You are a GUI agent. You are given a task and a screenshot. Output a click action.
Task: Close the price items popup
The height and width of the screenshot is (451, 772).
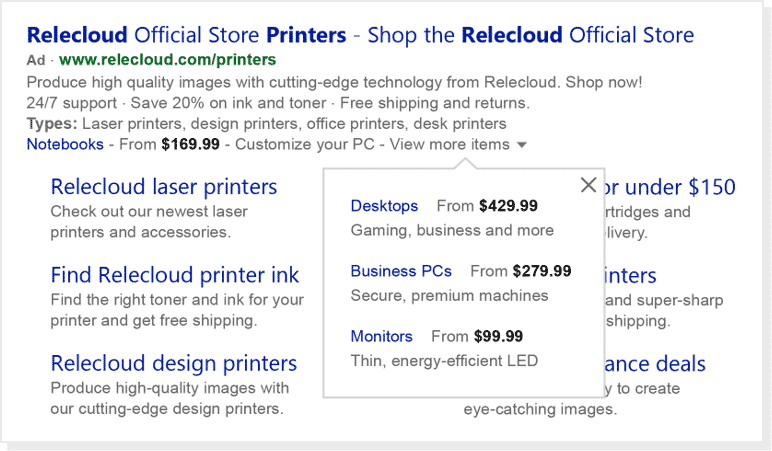pos(588,184)
